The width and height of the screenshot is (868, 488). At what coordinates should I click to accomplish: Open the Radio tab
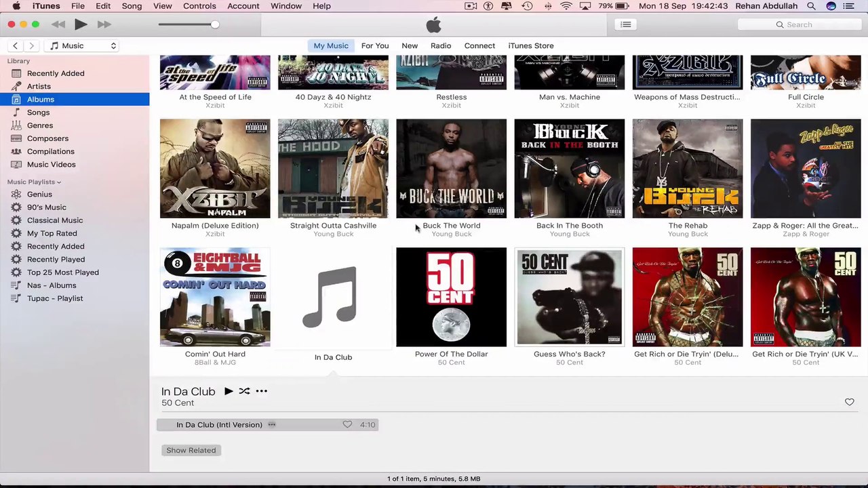click(441, 45)
